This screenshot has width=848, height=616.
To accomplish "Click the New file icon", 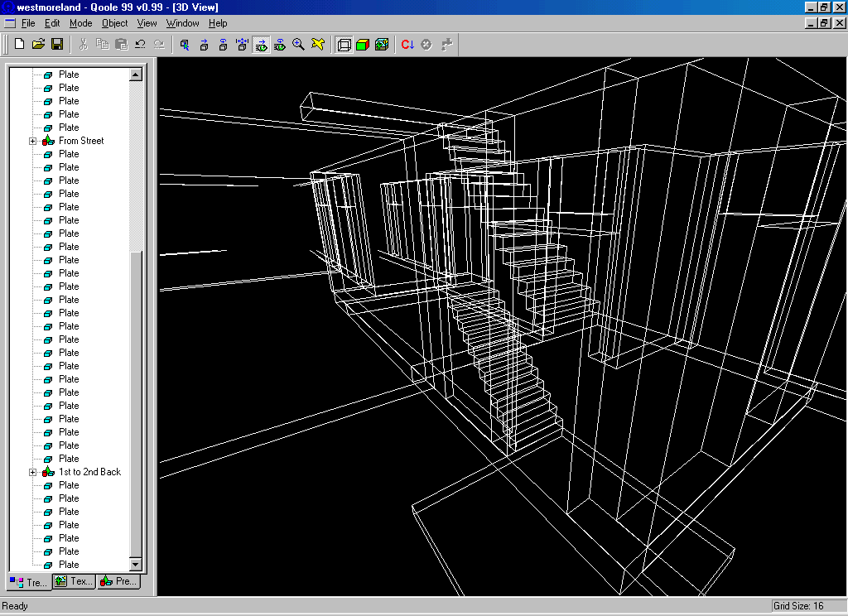I will pyautogui.click(x=19, y=44).
